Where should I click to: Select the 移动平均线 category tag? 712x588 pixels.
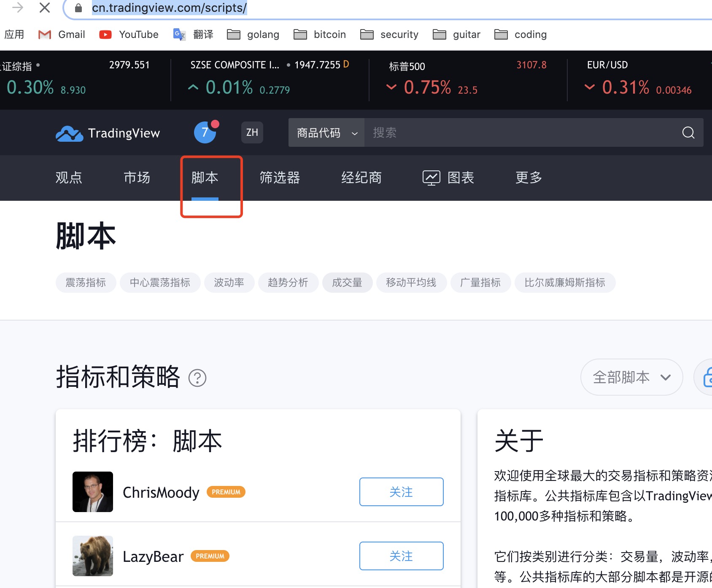click(x=411, y=283)
